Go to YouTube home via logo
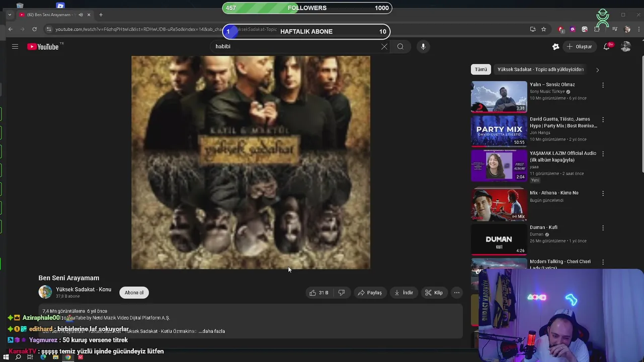The height and width of the screenshot is (362, 644). 43,47
